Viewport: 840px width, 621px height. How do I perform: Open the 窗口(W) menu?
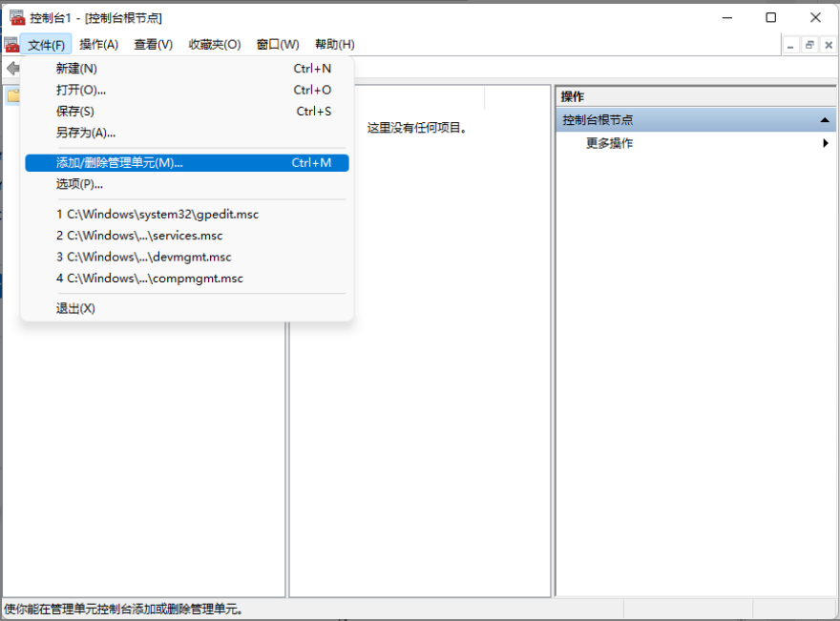(x=278, y=45)
